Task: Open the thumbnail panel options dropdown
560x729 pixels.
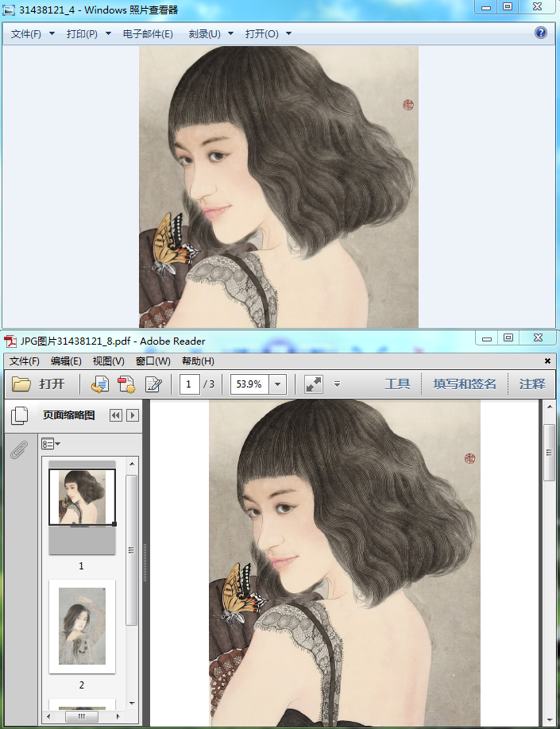Action: [x=51, y=444]
